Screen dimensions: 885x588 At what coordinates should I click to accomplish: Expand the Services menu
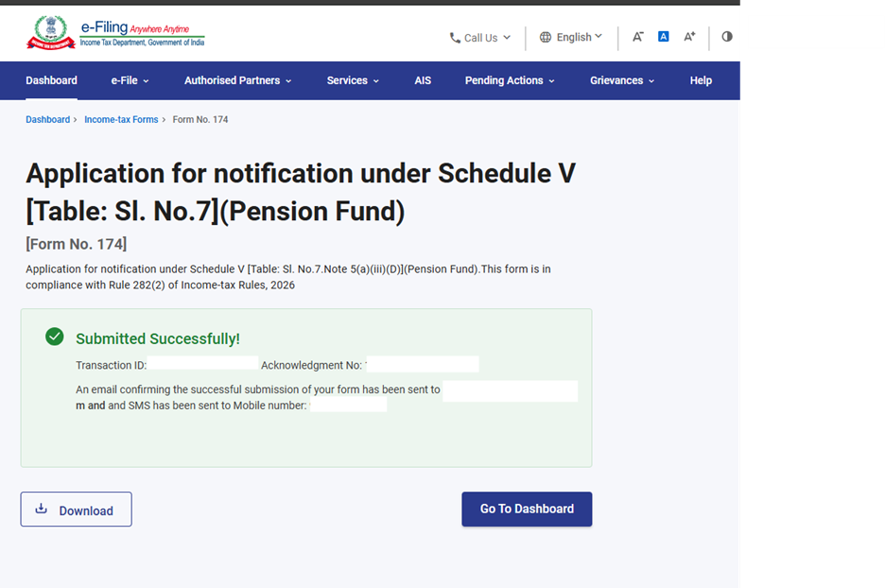click(353, 80)
